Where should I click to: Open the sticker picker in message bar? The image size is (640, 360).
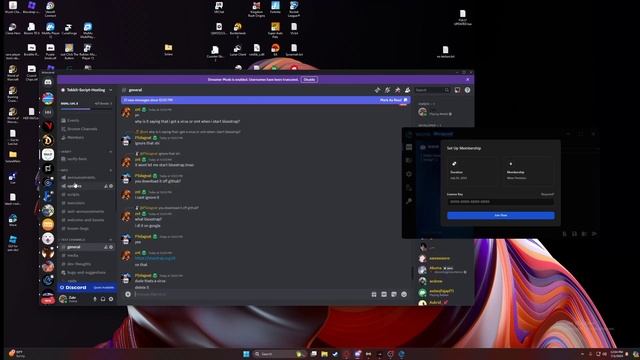pos(394,294)
